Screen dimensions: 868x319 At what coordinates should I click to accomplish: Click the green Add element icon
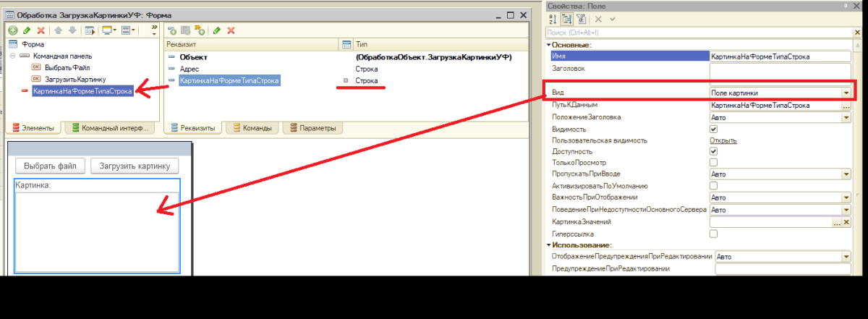[13, 30]
